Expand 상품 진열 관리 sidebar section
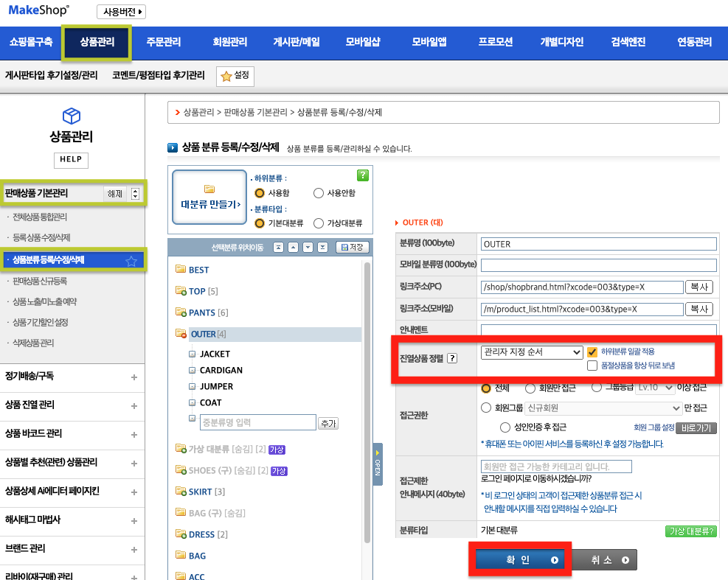The image size is (728, 580). pos(134,406)
